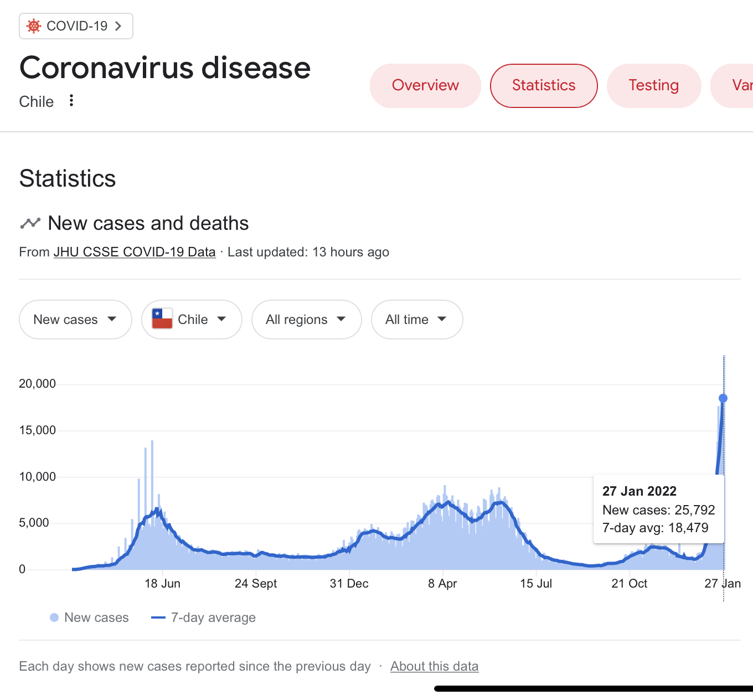Expand the New cases dropdown

[x=75, y=320]
